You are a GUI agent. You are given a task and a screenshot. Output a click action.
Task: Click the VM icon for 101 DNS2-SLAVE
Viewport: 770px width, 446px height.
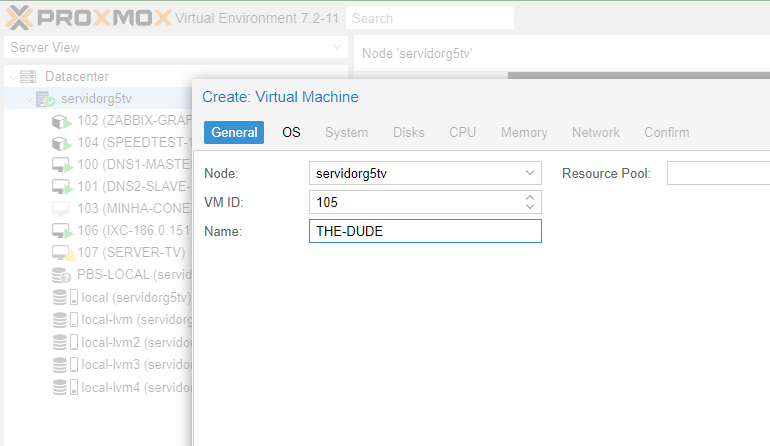tap(62, 187)
